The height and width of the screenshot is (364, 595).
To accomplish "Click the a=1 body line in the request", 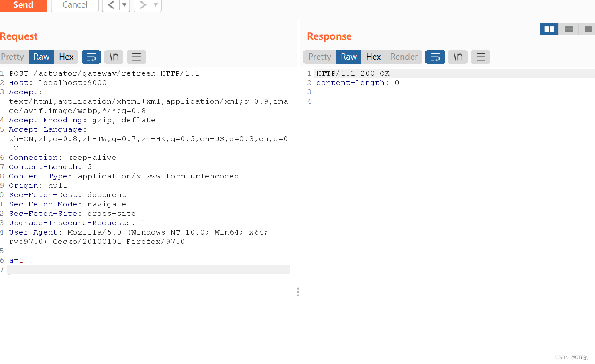I will 16,260.
